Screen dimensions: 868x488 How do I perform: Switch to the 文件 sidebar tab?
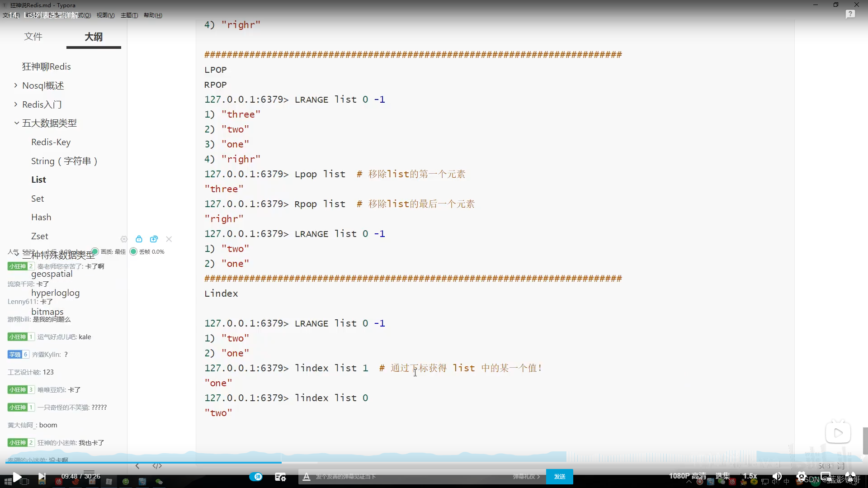coord(33,37)
